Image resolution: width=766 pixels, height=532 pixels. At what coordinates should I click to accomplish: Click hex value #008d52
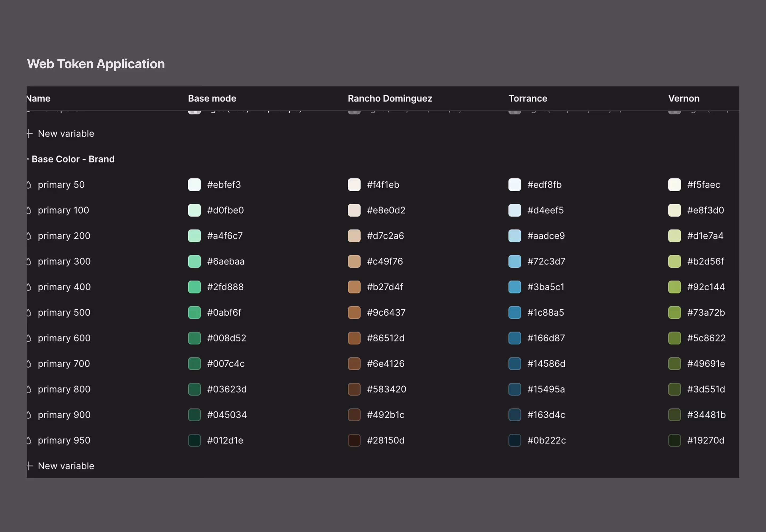(x=227, y=338)
